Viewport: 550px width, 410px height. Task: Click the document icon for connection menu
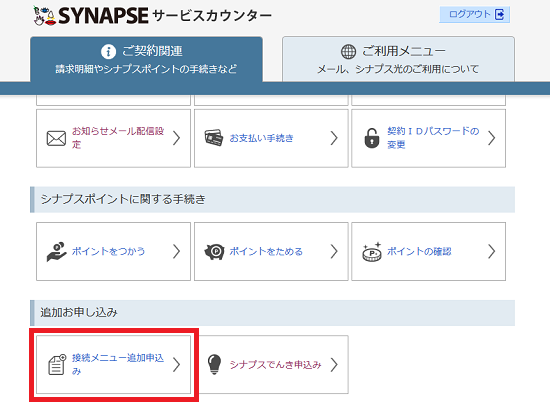57,365
